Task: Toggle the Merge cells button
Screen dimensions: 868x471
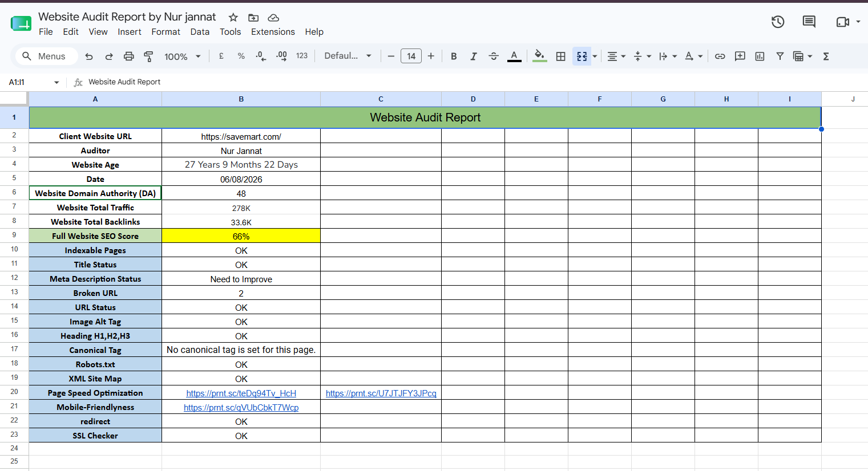Action: [582, 56]
